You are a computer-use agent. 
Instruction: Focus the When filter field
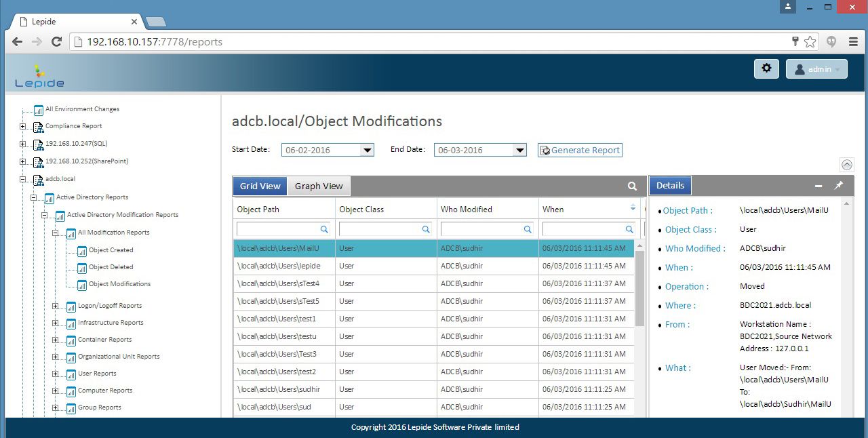pos(589,230)
